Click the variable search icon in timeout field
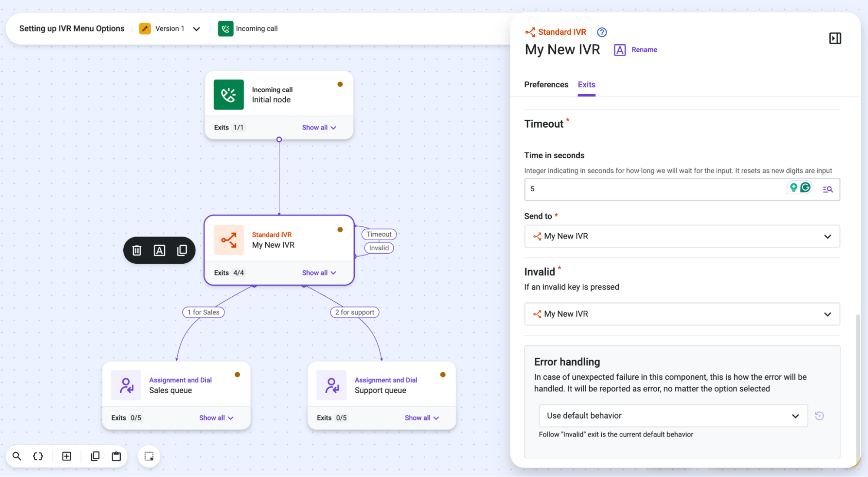The width and height of the screenshot is (868, 477). point(828,189)
